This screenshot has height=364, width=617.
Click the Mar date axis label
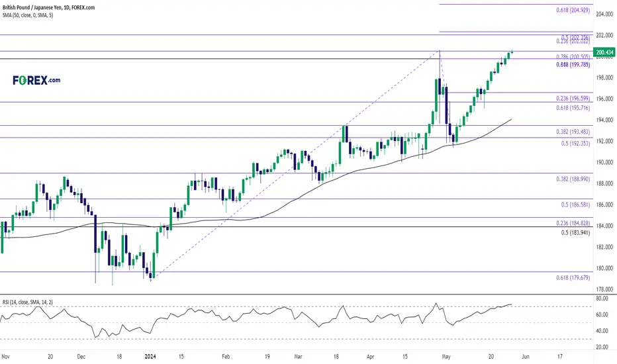pos(299,357)
